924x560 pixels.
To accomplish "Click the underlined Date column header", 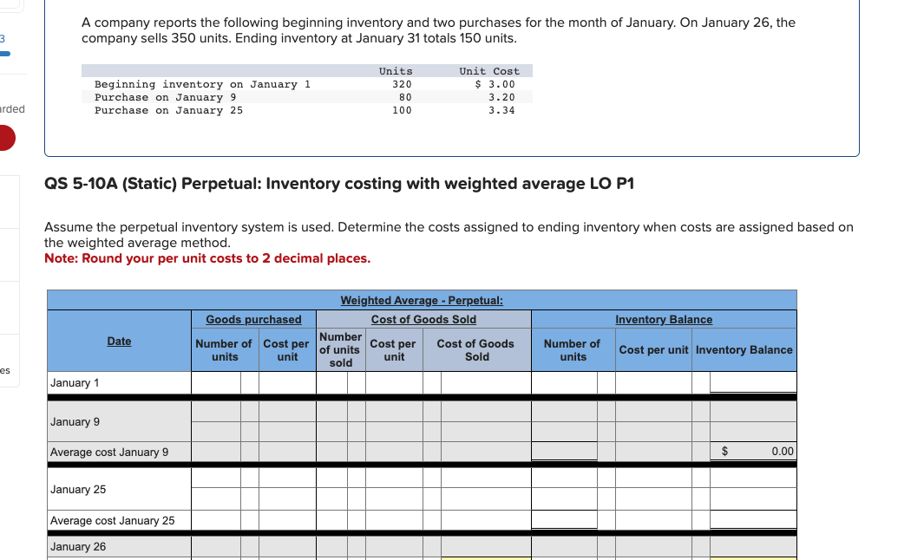I will (119, 341).
